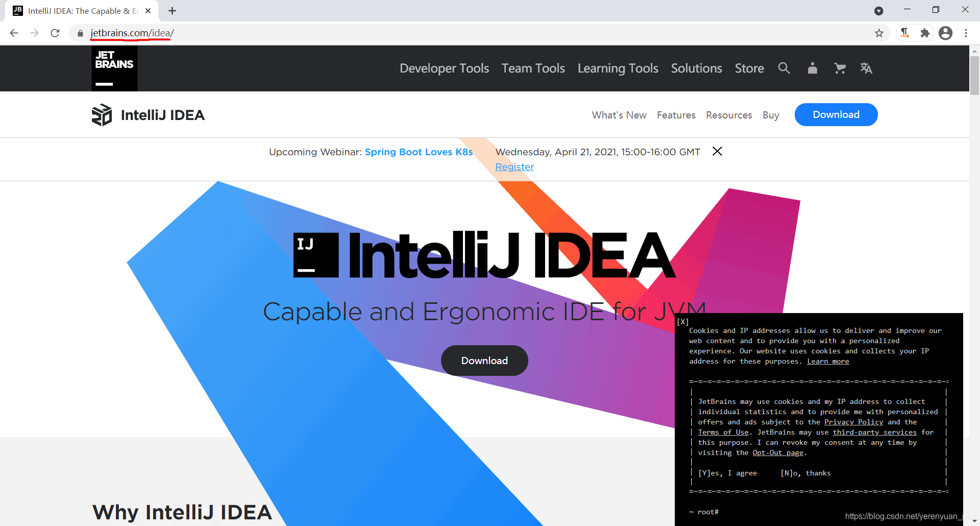This screenshot has height=526, width=980.
Task: Bookmark this page with star icon
Action: point(879,33)
